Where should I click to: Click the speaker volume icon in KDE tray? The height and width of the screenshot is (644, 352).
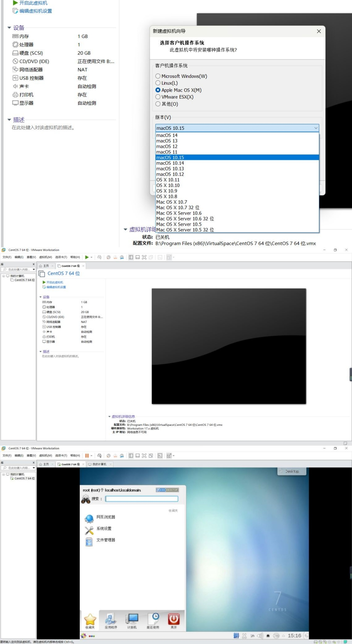[260, 636]
